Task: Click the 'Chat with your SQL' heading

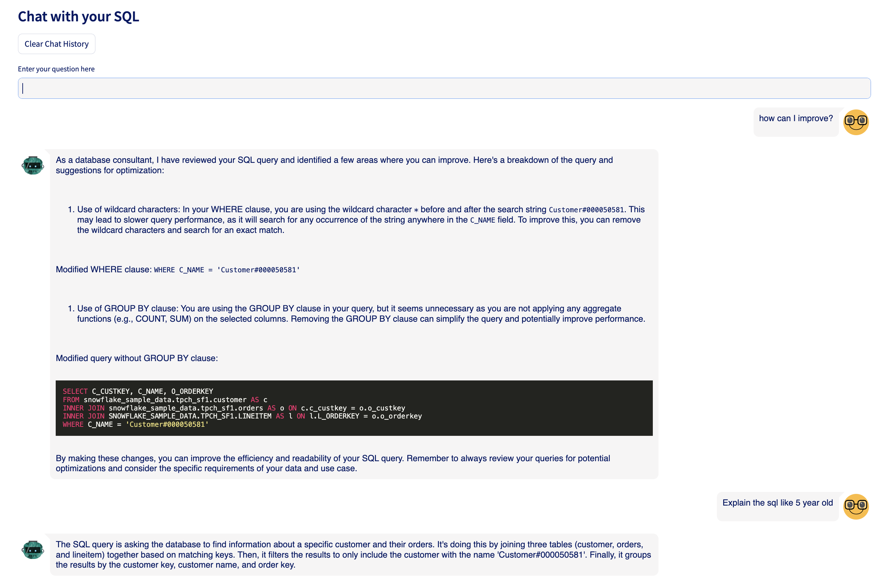Action: point(78,17)
